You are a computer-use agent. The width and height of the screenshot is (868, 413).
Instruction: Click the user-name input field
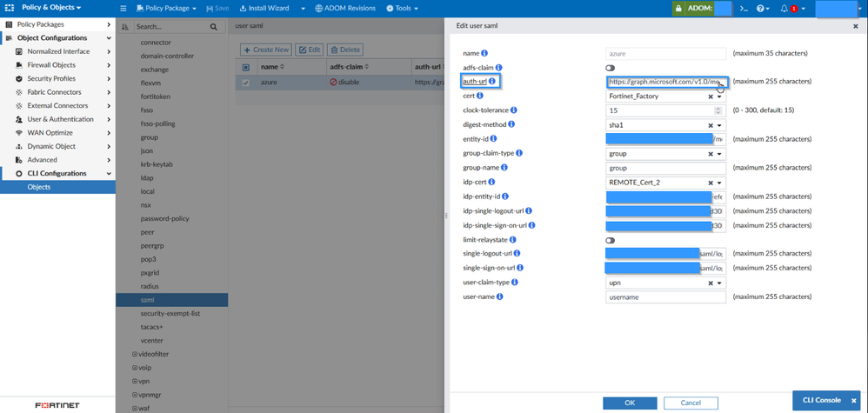[x=666, y=297]
